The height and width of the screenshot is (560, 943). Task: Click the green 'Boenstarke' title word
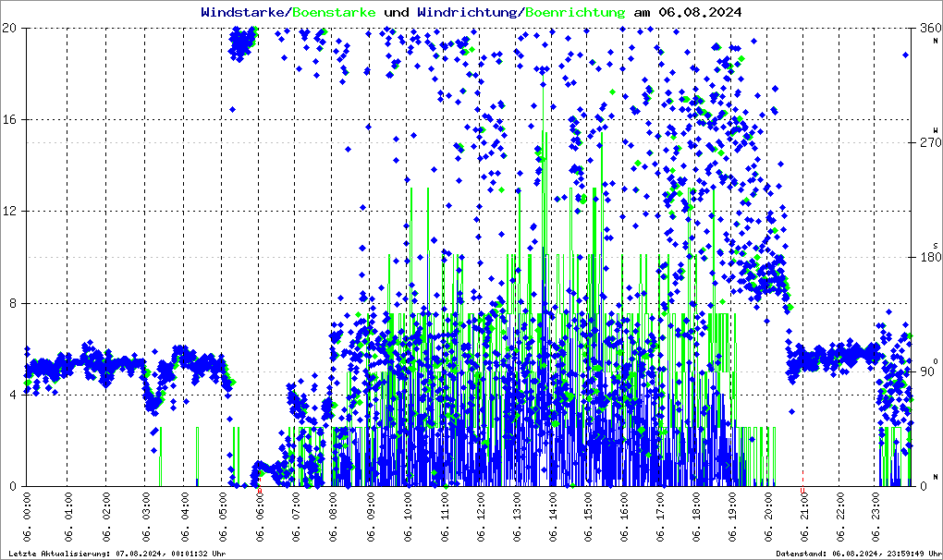click(335, 12)
